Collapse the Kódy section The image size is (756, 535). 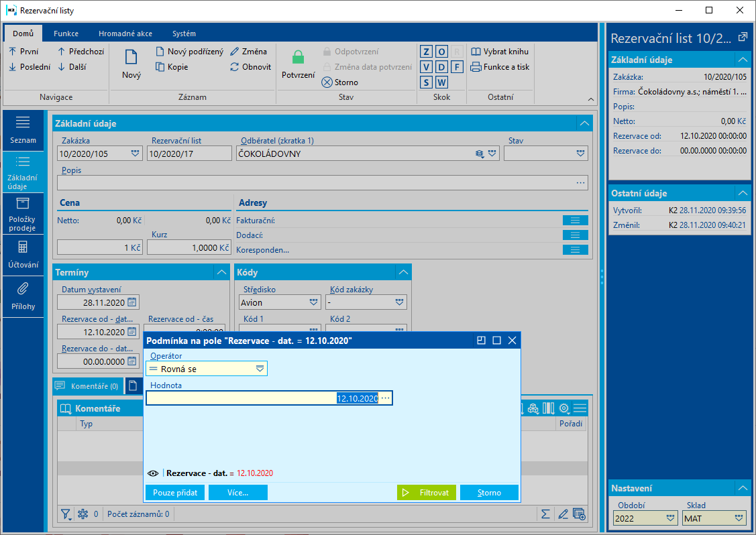click(404, 272)
